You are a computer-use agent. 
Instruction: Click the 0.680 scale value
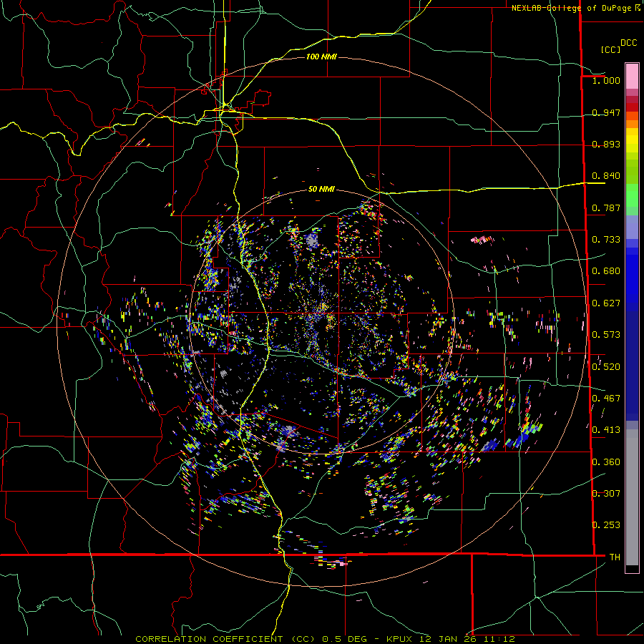point(606,271)
